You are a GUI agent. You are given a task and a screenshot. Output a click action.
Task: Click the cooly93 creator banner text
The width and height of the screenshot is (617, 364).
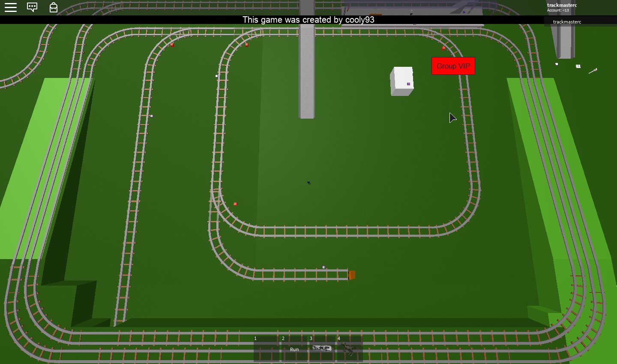pos(308,20)
